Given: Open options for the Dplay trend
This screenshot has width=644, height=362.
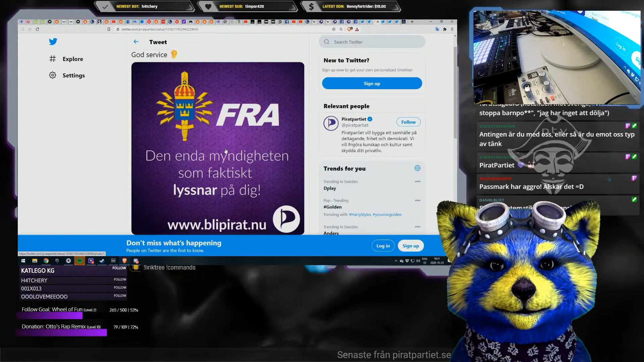Looking at the screenshot, I should pos(418,182).
